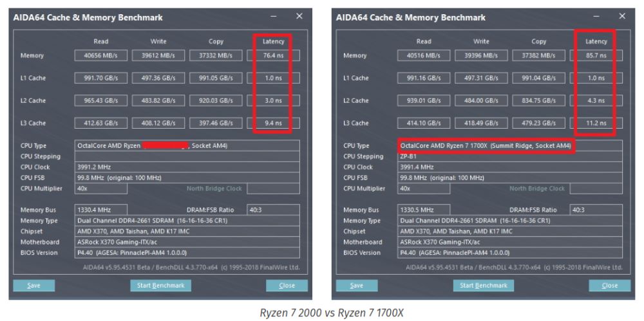Click Save in the right AIDA64 window
The width and height of the screenshot is (644, 321).
pyautogui.click(x=357, y=286)
